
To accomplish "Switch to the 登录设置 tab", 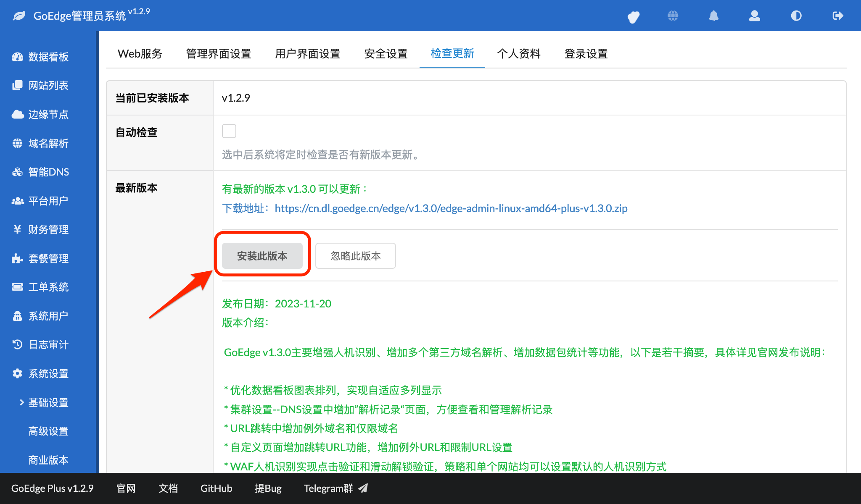I will (x=586, y=54).
